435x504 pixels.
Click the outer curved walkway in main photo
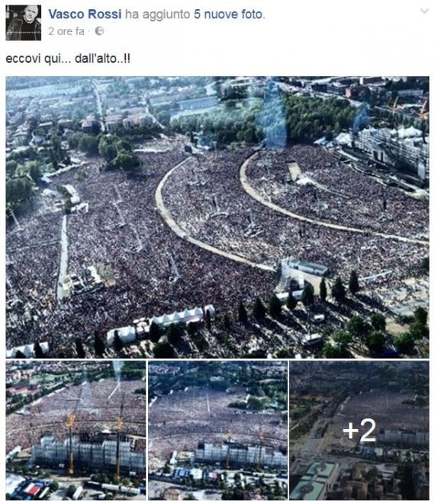pos(205,218)
